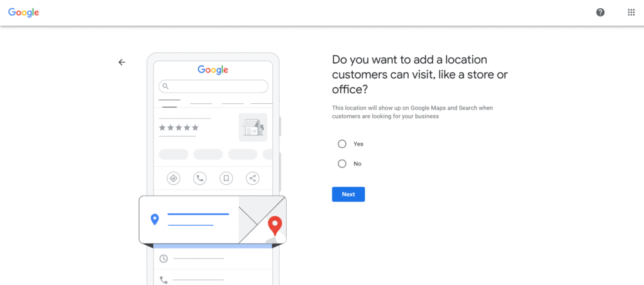The image size is (644, 285).
Task: Click the Google logo in header
Action: pos(23,13)
